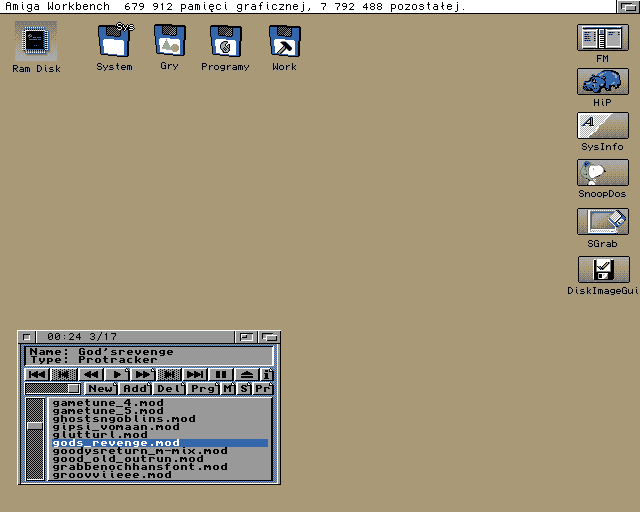Viewport: 640px width, 512px height.
Task: Open the SysInfo icon
Action: coord(602,126)
